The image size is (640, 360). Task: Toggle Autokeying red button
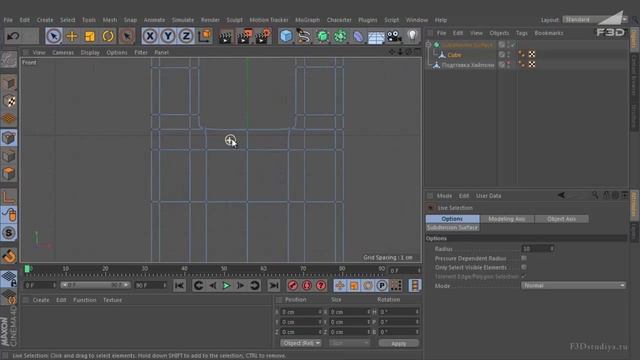tap(307, 286)
